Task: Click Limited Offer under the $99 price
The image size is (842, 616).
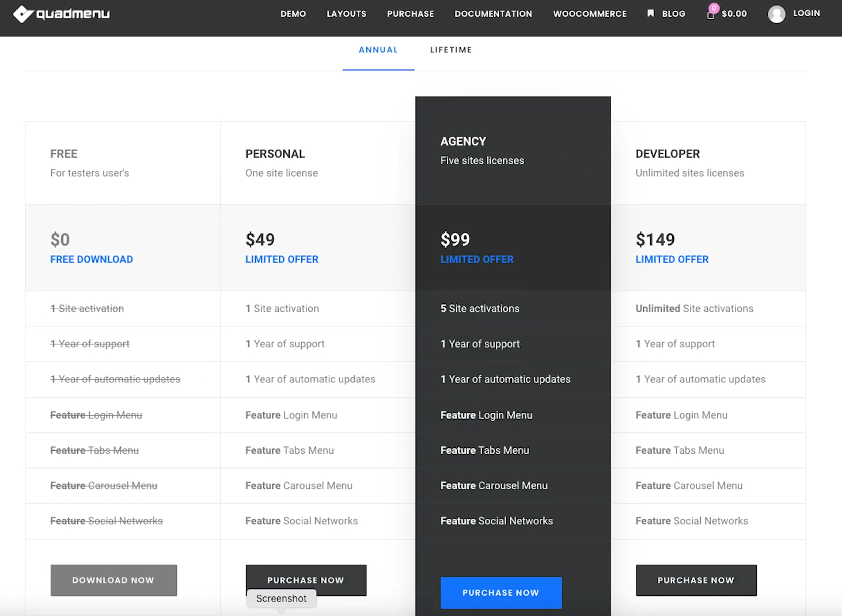Action: click(x=477, y=260)
